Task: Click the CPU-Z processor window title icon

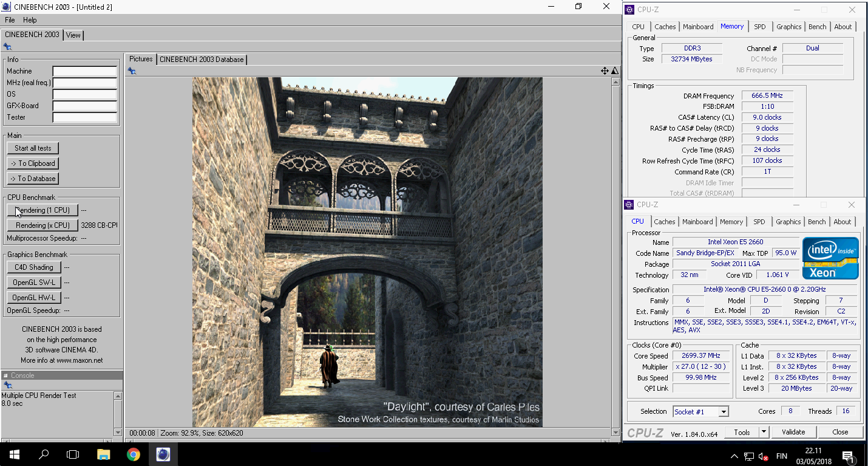Action: [630, 205]
